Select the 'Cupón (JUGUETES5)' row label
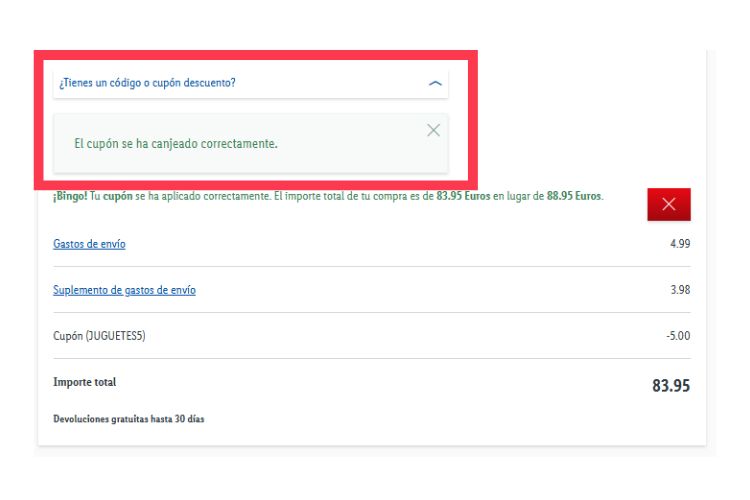 99,336
